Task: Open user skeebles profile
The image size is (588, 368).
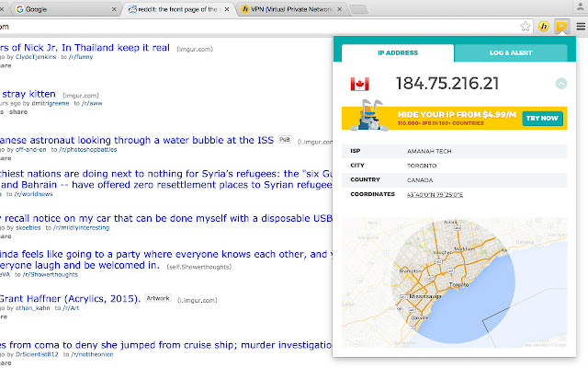Action: [x=28, y=227]
